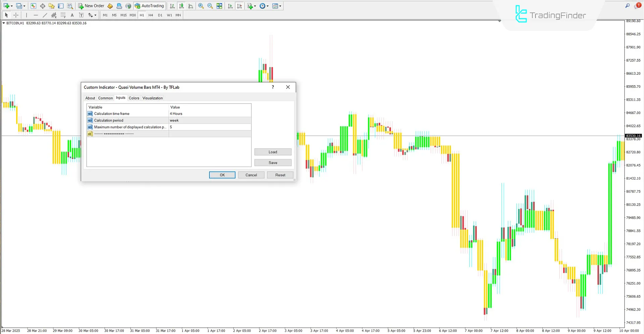Edit the Calculation period value field
This screenshot has width=644, height=334.
(210, 120)
